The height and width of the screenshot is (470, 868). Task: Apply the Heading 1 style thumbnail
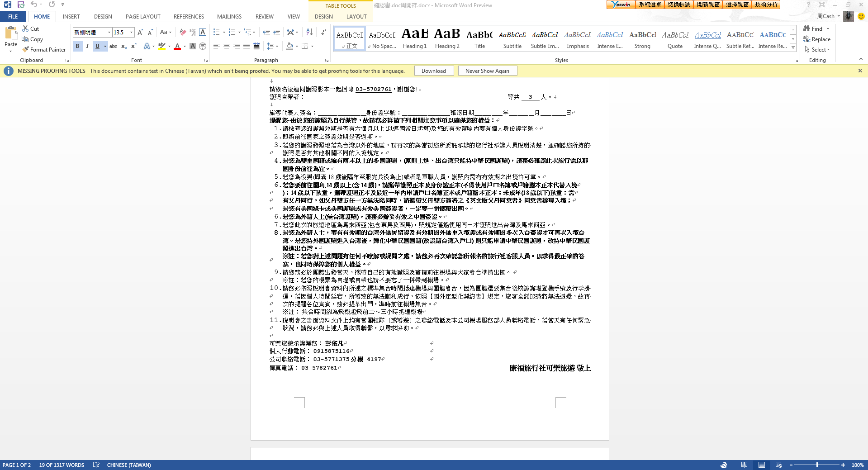414,38
